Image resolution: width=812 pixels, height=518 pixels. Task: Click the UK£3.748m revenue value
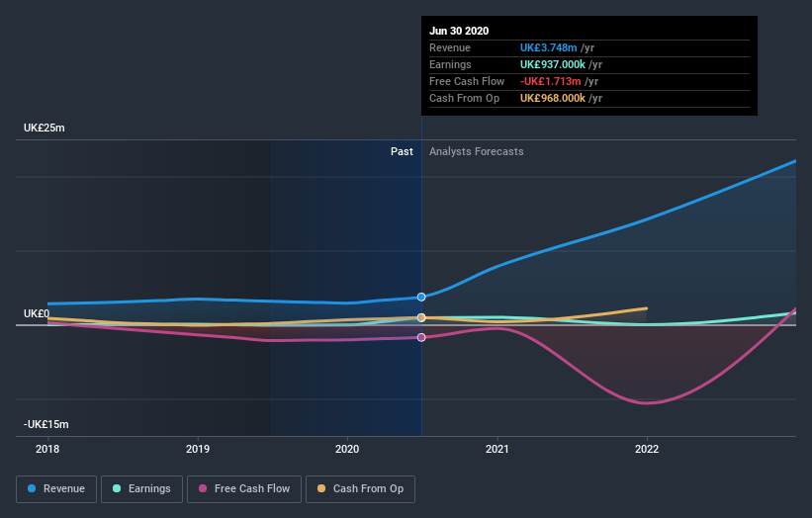548,47
